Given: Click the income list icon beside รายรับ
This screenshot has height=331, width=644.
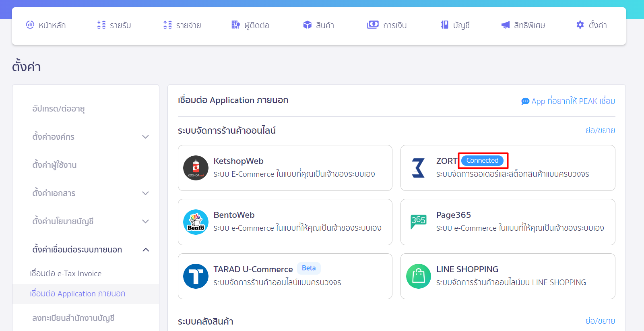Looking at the screenshot, I should point(101,25).
